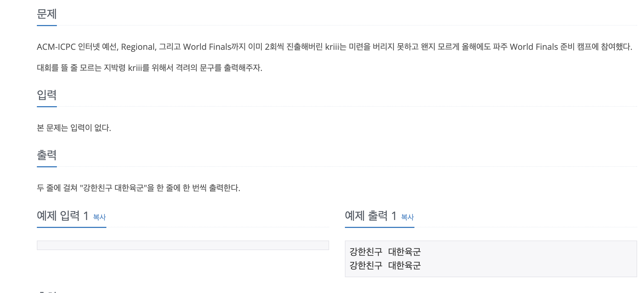Click the word ACM-ICPC in the problem description
This screenshot has width=644, height=293.
coord(56,47)
